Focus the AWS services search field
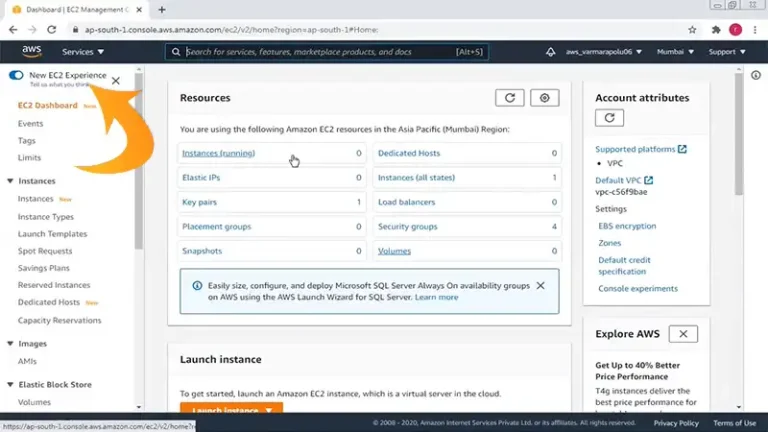Image resolution: width=768 pixels, height=432 pixels. (327, 52)
